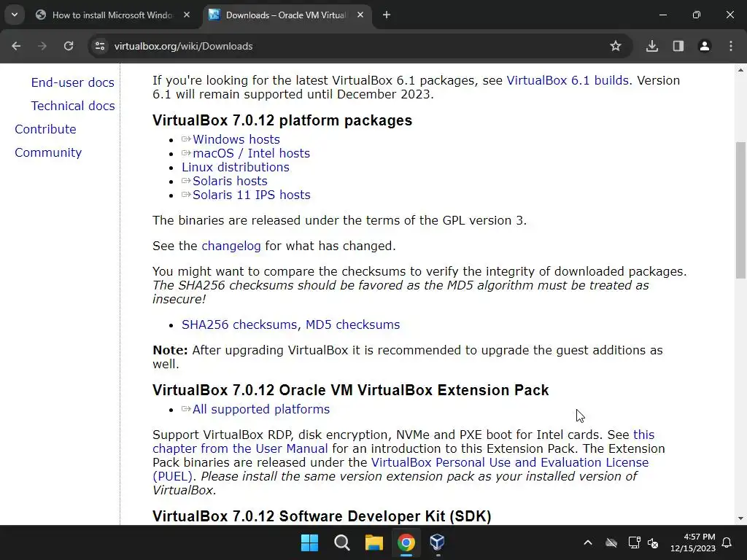Open End-user docs sidebar link
The height and width of the screenshot is (560, 747).
click(72, 82)
